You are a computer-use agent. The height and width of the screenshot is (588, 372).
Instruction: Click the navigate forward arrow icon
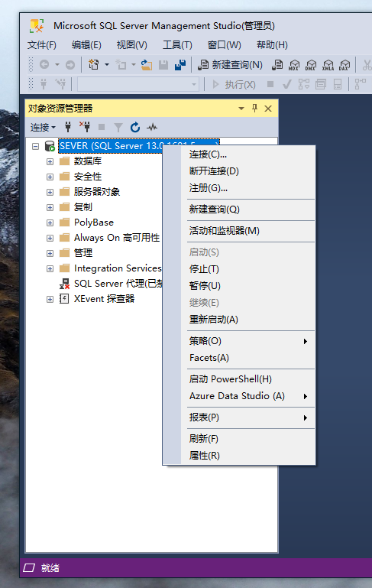click(x=70, y=64)
